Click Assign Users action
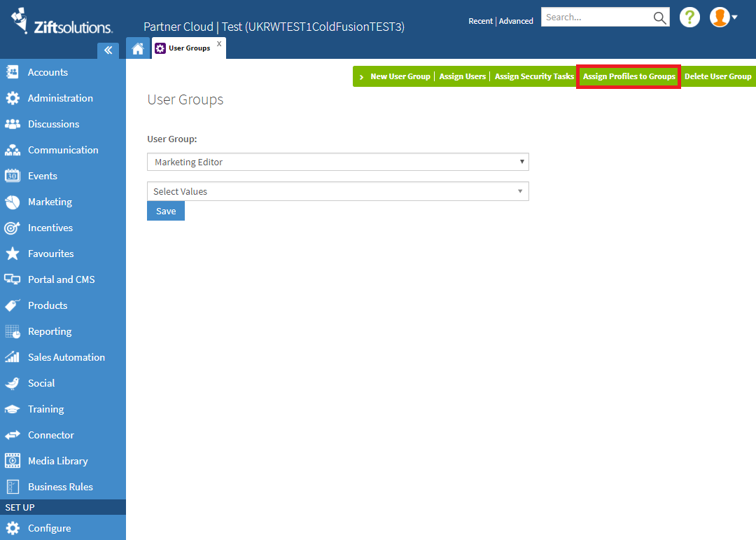This screenshot has height=540, width=756. point(463,77)
